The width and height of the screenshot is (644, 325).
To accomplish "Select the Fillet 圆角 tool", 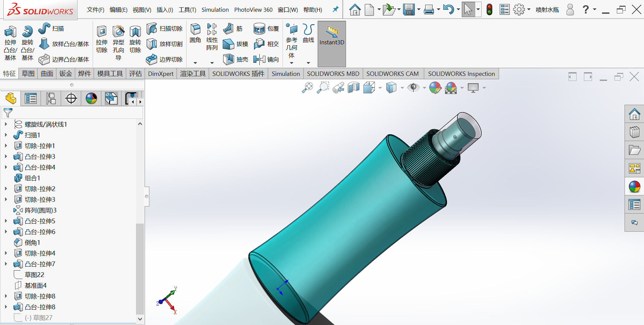I will click(x=195, y=33).
